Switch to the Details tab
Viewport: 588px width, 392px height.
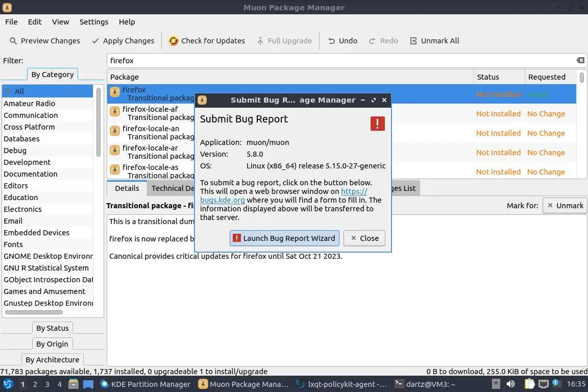tap(127, 188)
